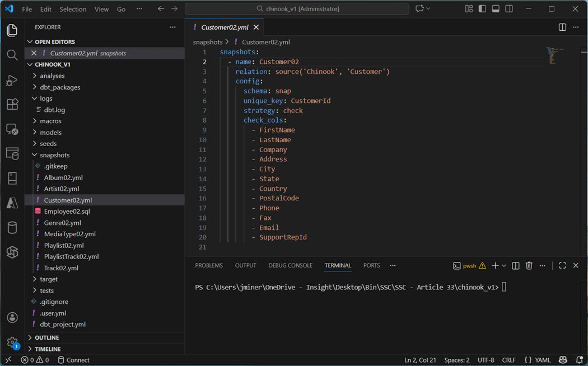Kill the terminal with trash icon
The image size is (588, 366).
pos(529,266)
